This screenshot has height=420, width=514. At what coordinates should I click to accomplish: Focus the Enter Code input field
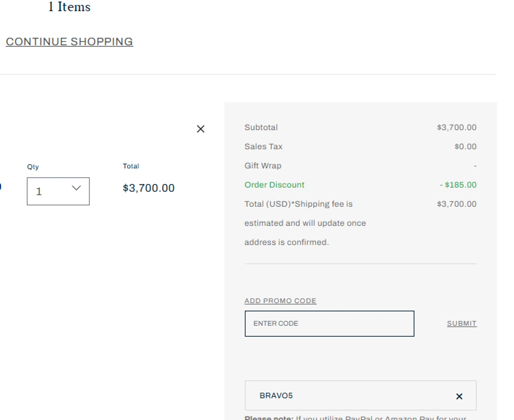coord(329,324)
